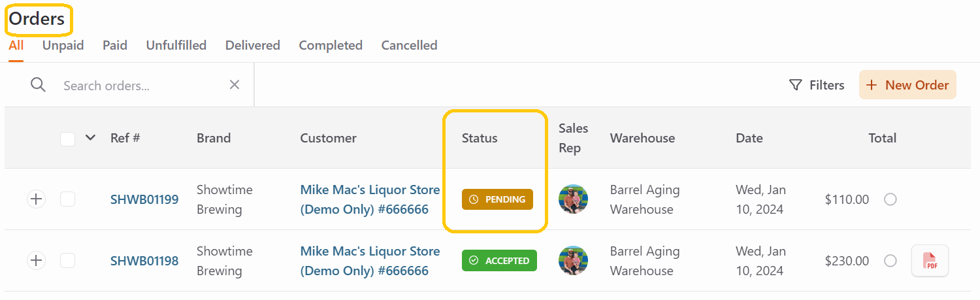Click the search magnifier icon
The image size is (980, 300).
(38, 85)
